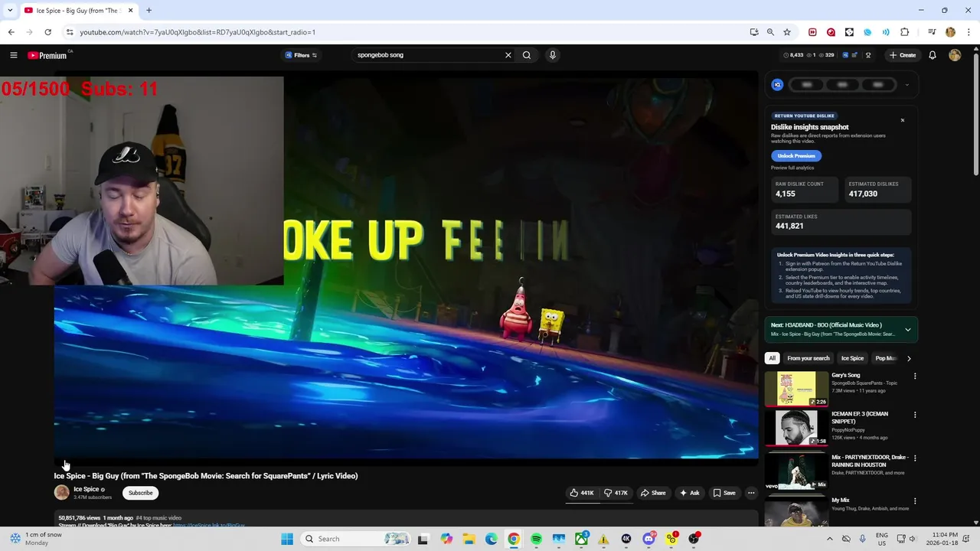980x551 pixels.
Task: Close the Dislike insights snapshot panel
Action: tap(902, 120)
